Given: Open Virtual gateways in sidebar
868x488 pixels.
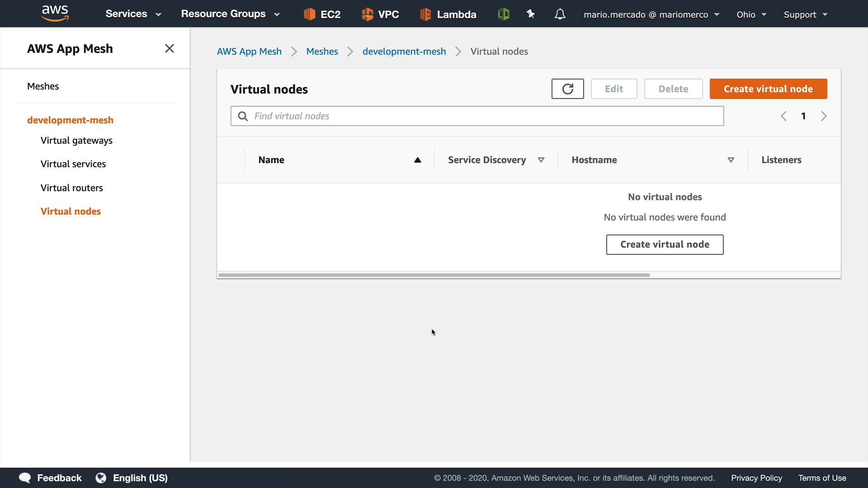Looking at the screenshot, I should pos(76,141).
